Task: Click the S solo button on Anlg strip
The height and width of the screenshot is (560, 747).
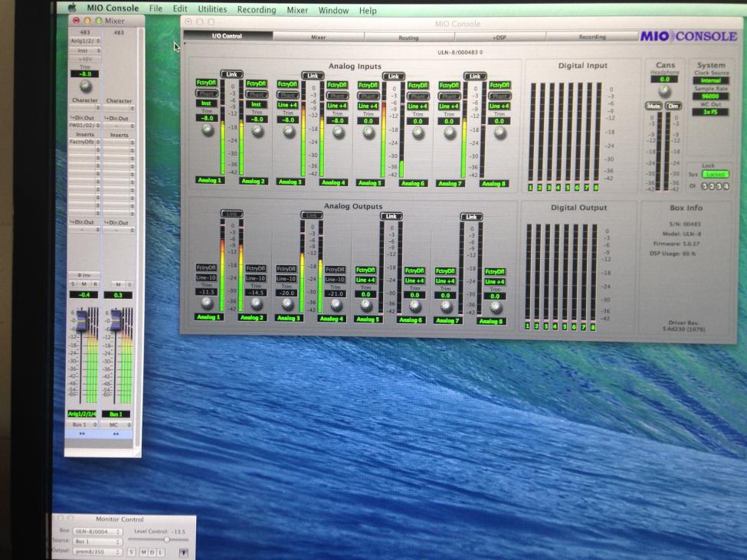Action: 73,284
